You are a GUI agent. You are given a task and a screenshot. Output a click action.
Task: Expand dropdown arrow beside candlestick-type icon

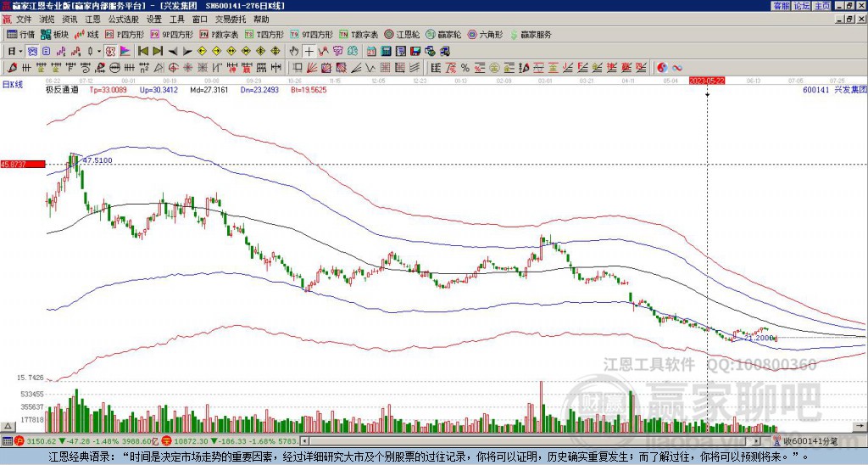coord(99,52)
